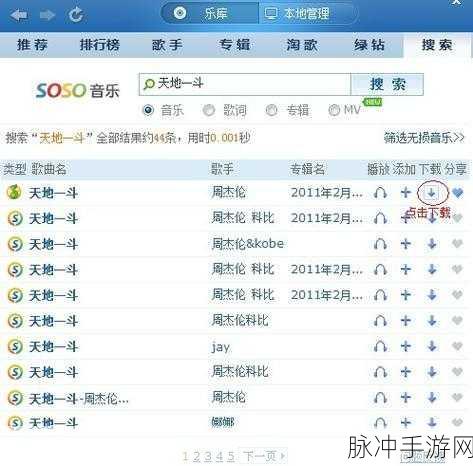
Task: Click the magnifier icon in the search box
Action: (x=149, y=84)
